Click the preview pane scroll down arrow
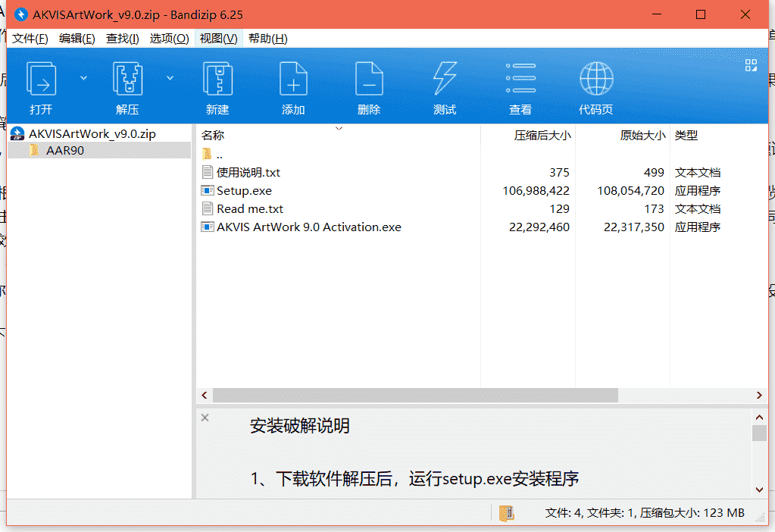775x532 pixels. pyautogui.click(x=759, y=490)
